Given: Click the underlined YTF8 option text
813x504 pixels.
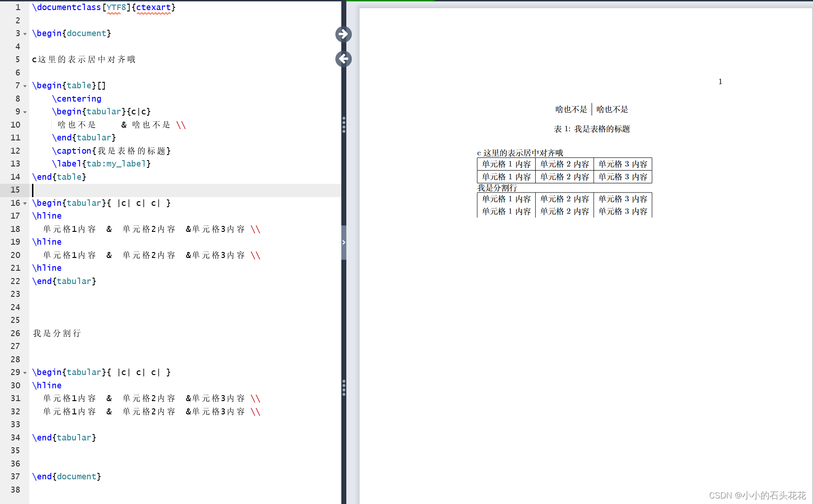Looking at the screenshot, I should click(x=116, y=7).
